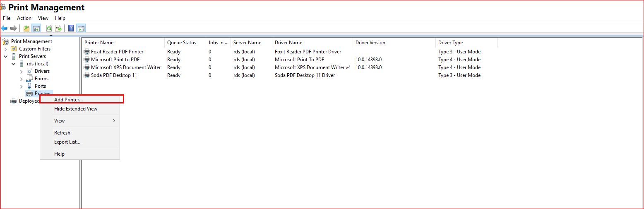Sort by the Jobs In column header
The height and width of the screenshot is (209, 644).
click(218, 43)
